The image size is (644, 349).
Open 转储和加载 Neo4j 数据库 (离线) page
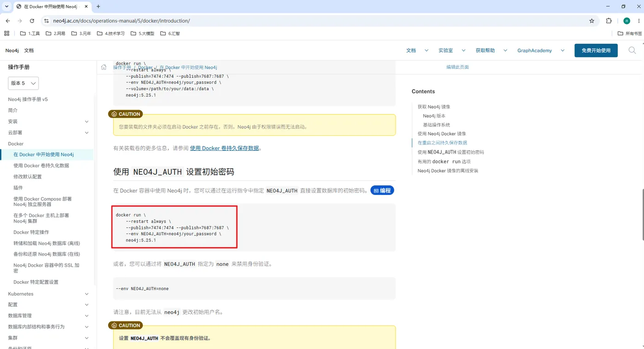coord(47,243)
